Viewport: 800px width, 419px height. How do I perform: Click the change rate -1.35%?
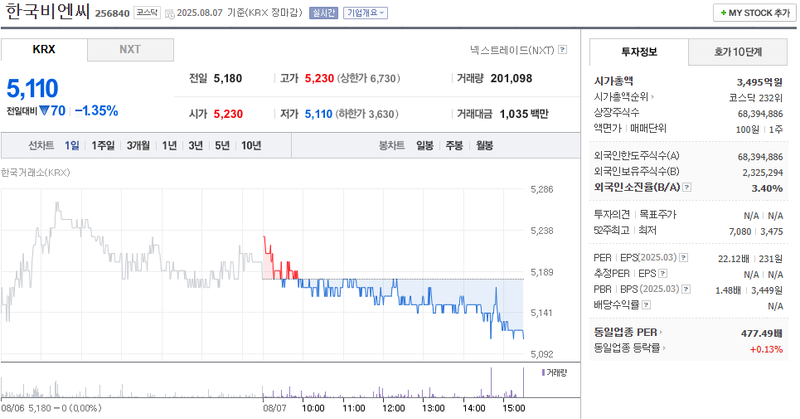96,111
